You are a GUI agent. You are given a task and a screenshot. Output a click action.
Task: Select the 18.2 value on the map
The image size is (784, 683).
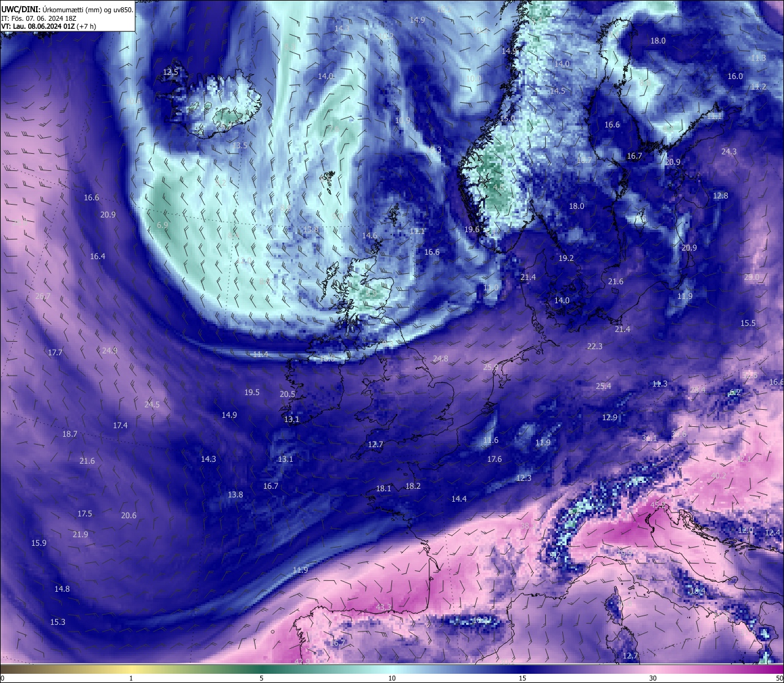pyautogui.click(x=413, y=486)
